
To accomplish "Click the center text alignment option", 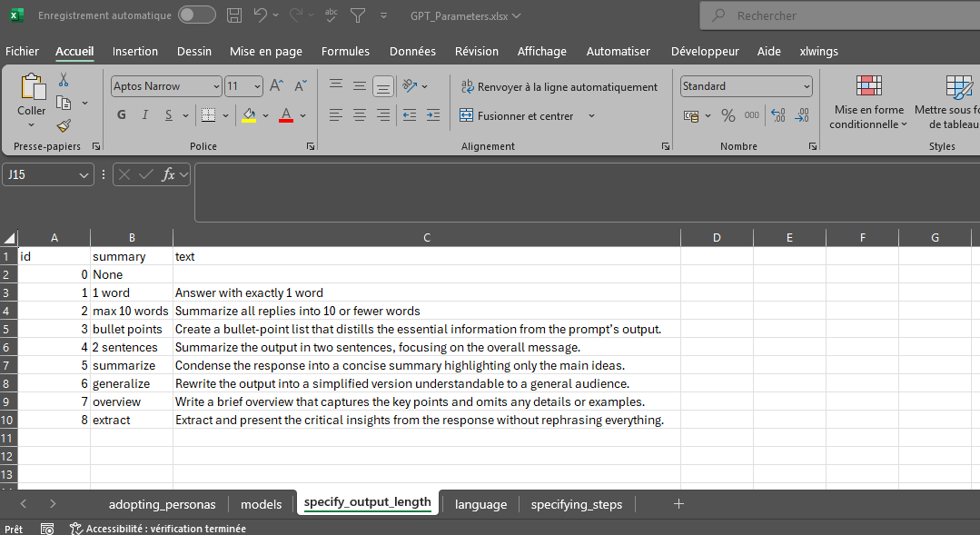I will 360,114.
